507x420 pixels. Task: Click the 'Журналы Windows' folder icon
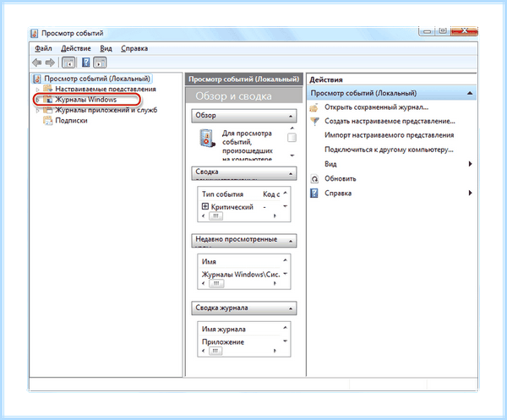pos(47,99)
